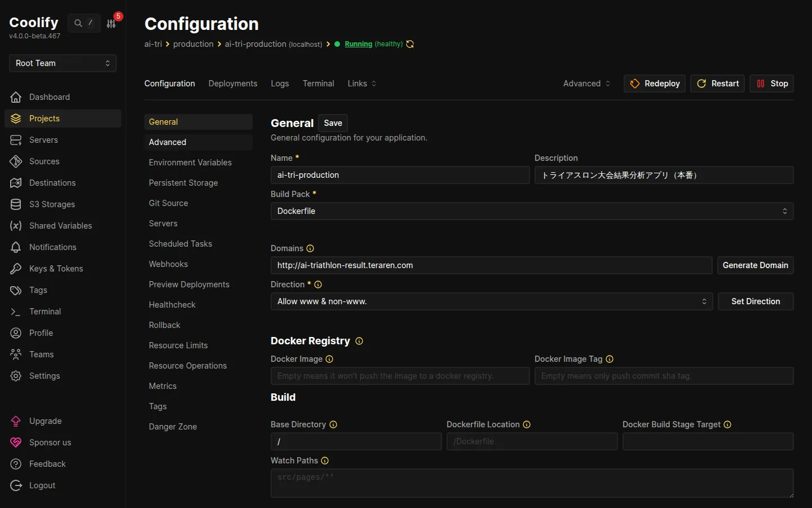Select the Shared Variables icon

[x=16, y=226]
